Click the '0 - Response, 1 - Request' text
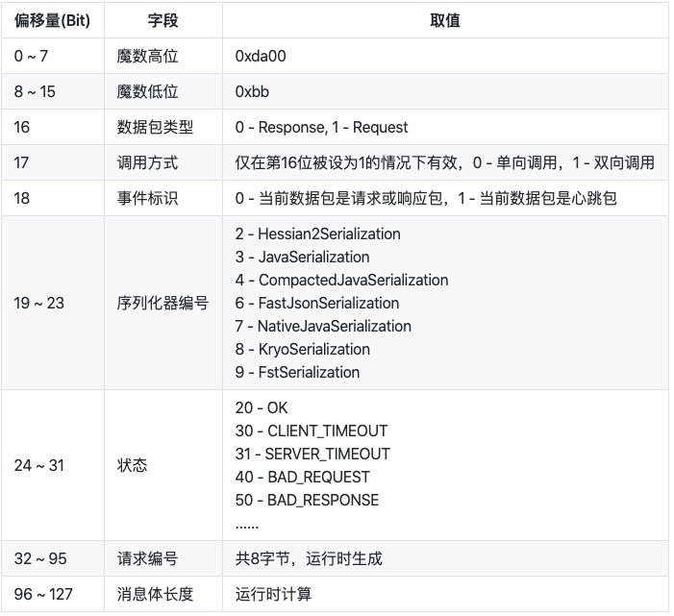This screenshot has height=616, width=674. click(x=321, y=127)
